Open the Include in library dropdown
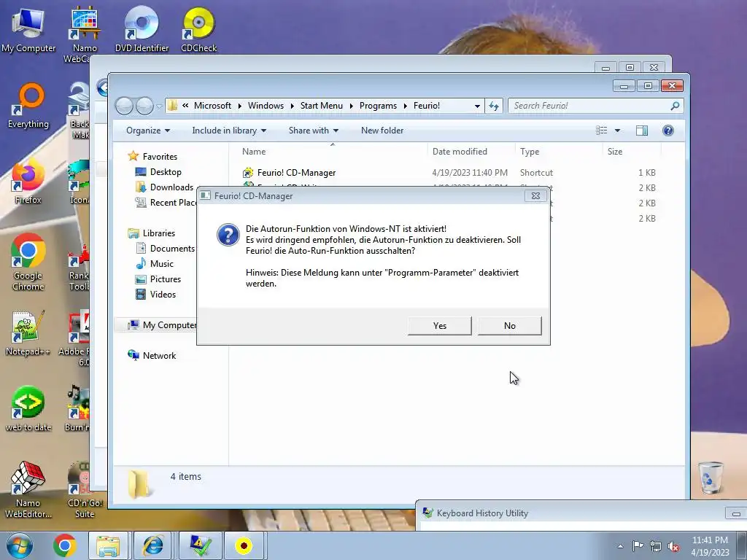Screen dimensions: 747x560 click(229, 131)
